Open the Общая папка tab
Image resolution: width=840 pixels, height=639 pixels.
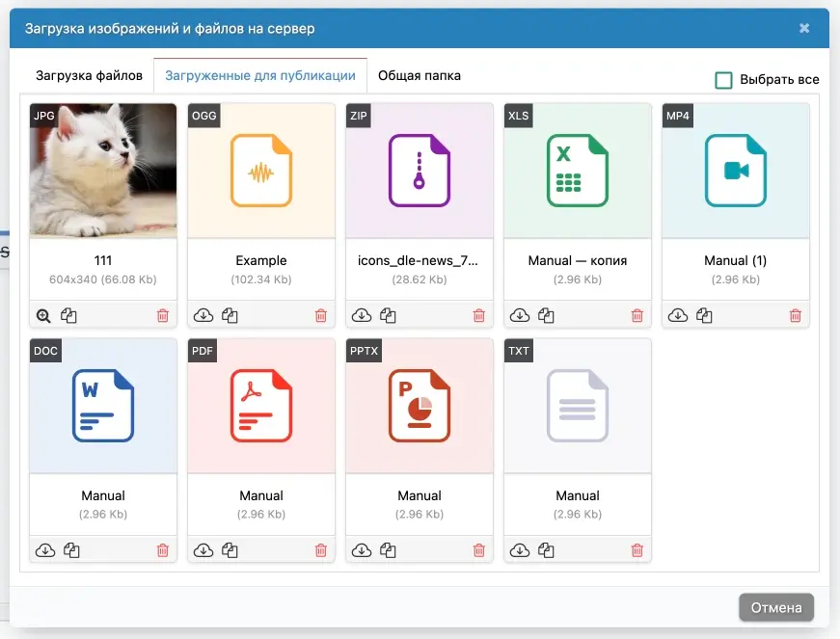pyautogui.click(x=419, y=75)
